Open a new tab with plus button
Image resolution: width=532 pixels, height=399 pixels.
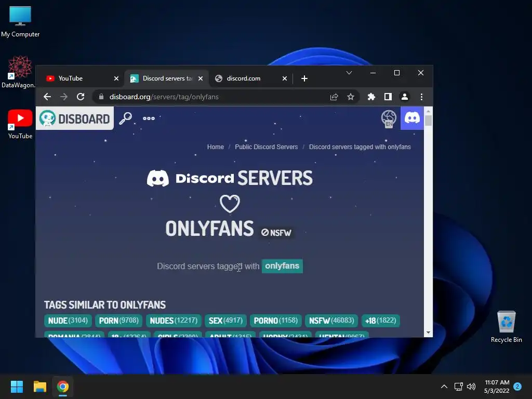tap(304, 78)
